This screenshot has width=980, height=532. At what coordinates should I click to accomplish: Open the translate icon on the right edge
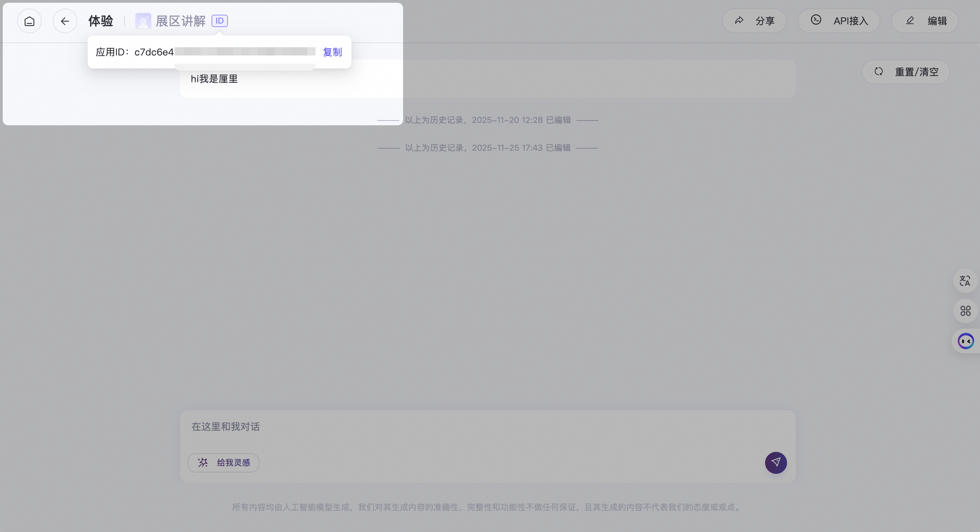tap(965, 281)
